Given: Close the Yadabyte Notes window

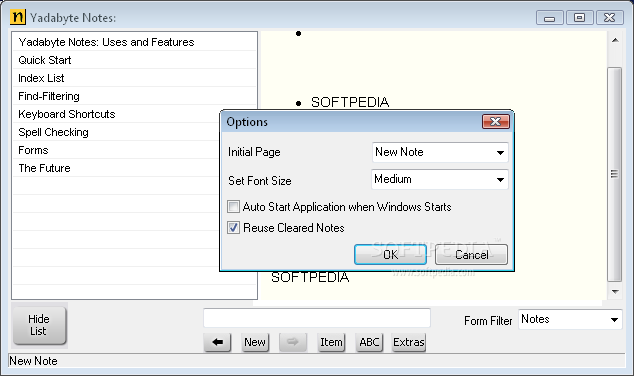Looking at the screenshot, I should pyautogui.click(x=610, y=18).
